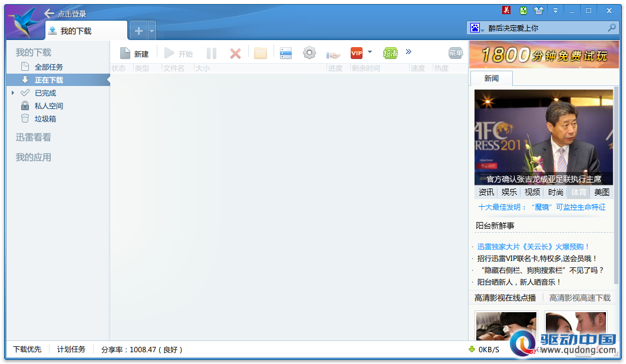
Task: Click the green game icon in title bar
Action: click(x=523, y=11)
